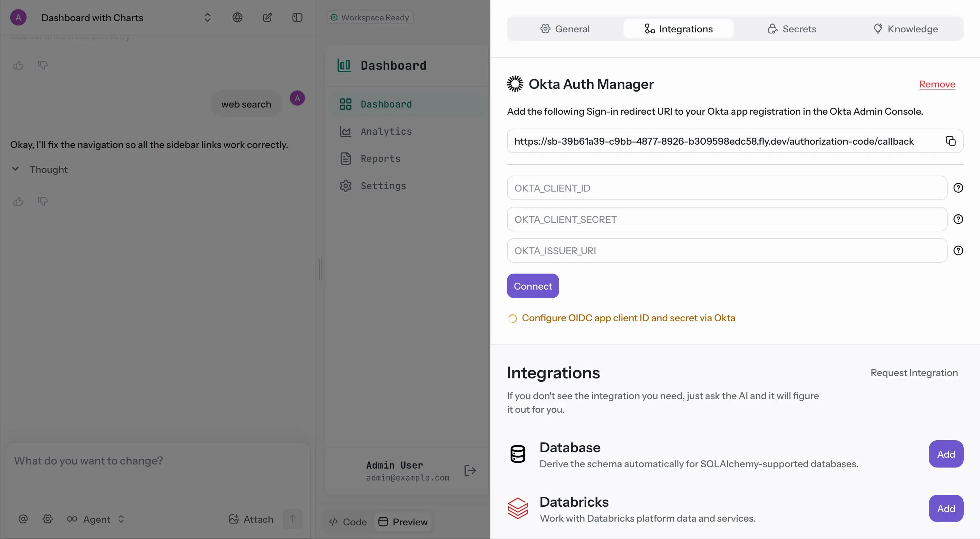Click thumbs down under Thought message
Viewport: 980px width, 539px height.
[43, 201]
